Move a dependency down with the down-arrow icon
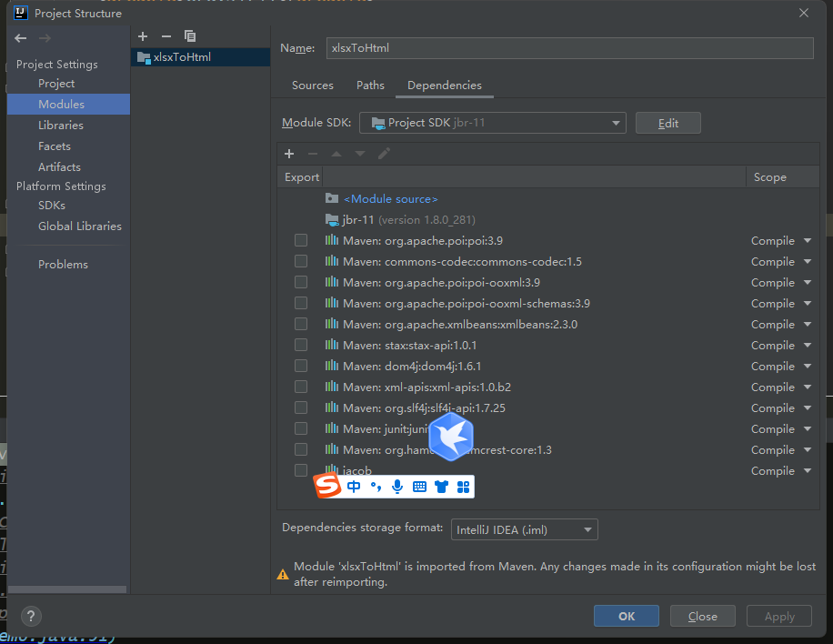Screen dimensions: 833x644 tap(360, 153)
